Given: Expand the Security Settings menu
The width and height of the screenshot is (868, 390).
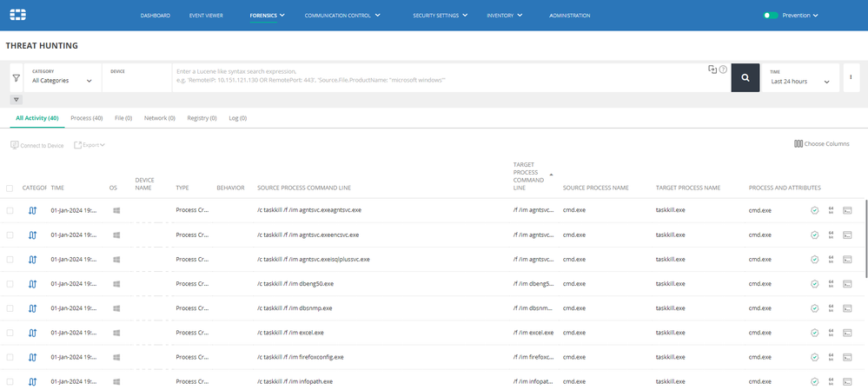Looking at the screenshot, I should pos(440,16).
